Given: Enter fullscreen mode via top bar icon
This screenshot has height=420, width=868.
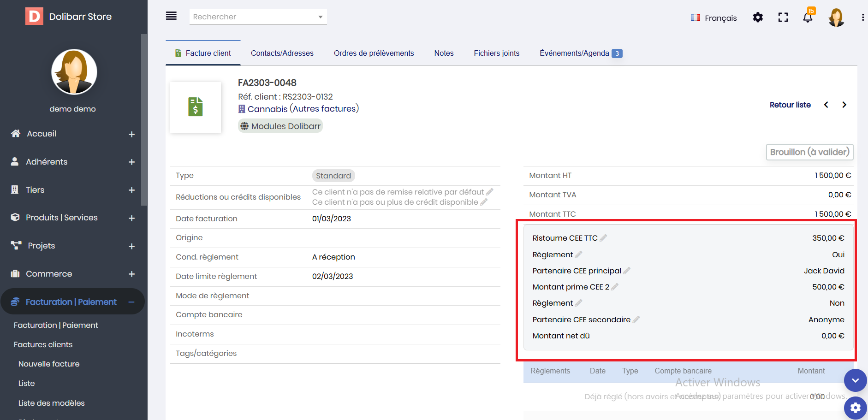Looking at the screenshot, I should pos(783,18).
